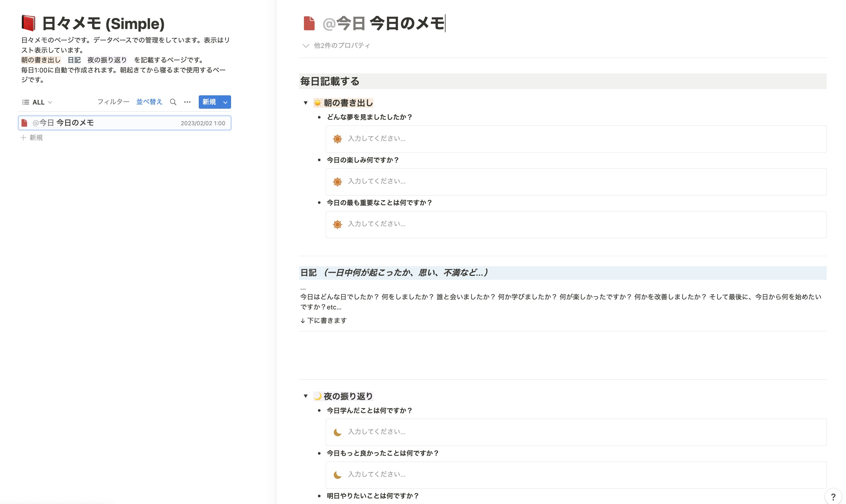Click the red document icon beside page title
Image resolution: width=846 pixels, height=504 pixels.
tap(309, 23)
